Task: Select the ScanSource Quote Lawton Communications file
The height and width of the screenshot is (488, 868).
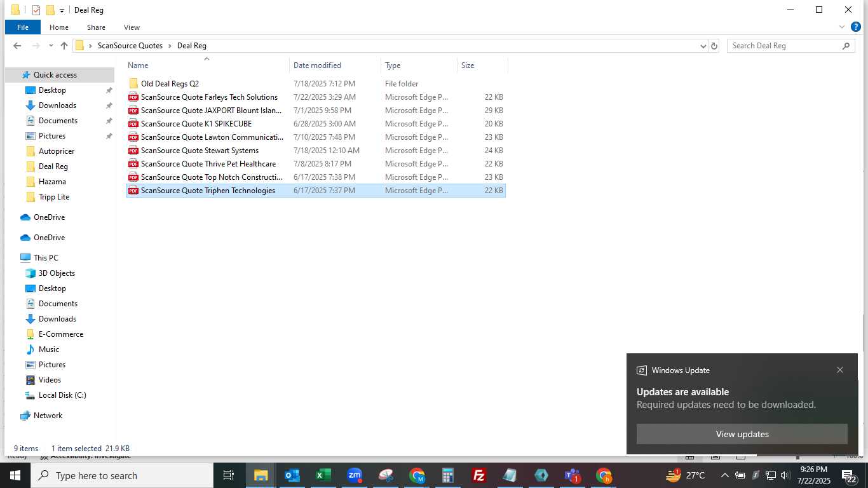Action: point(316,137)
